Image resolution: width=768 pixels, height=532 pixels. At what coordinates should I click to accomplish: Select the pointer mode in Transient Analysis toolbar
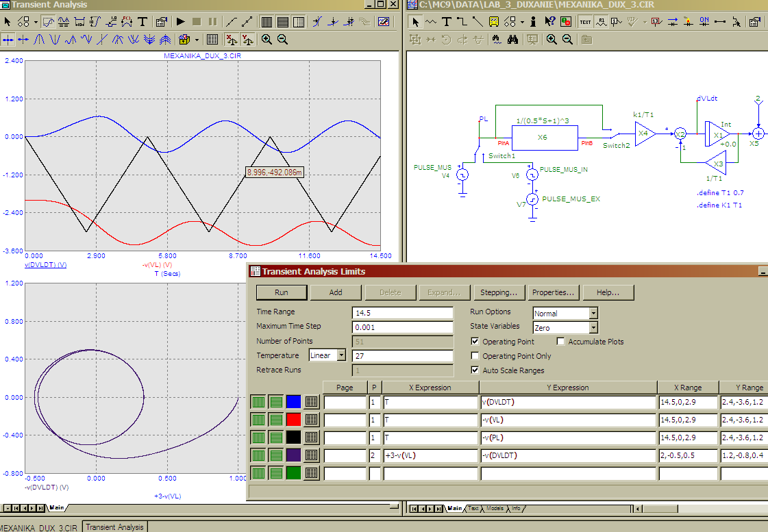click(x=8, y=21)
